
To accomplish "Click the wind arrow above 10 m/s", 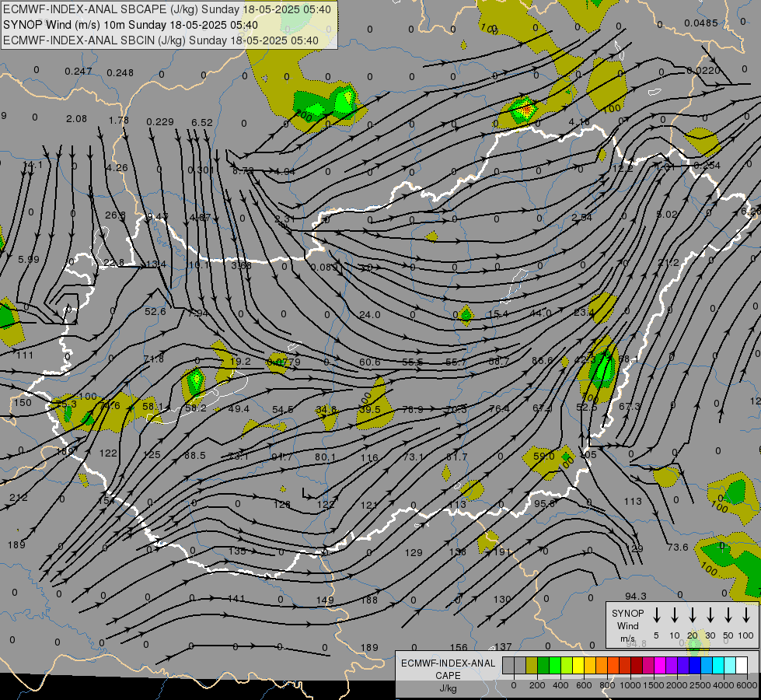I will (674, 614).
